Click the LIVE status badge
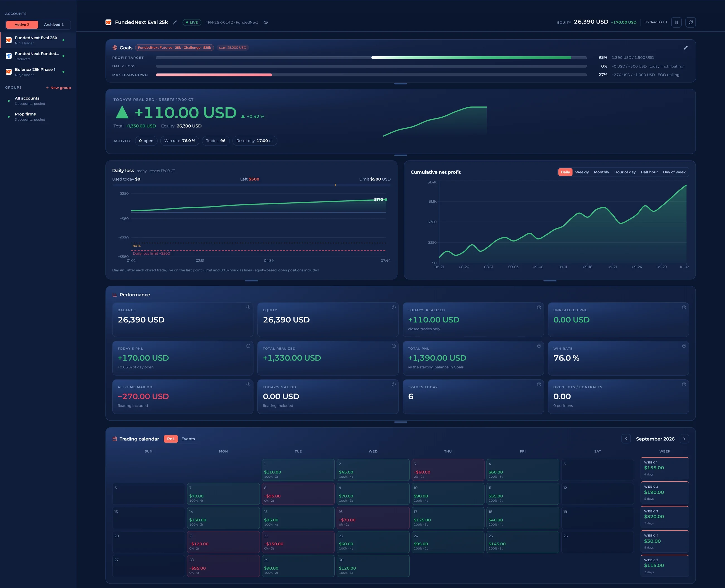 pos(192,22)
